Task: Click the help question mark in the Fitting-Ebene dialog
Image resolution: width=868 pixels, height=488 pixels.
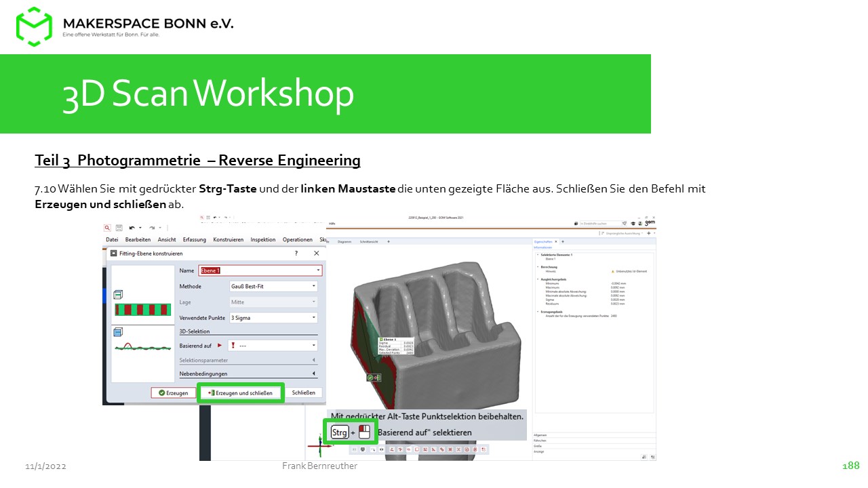Action: 296,253
